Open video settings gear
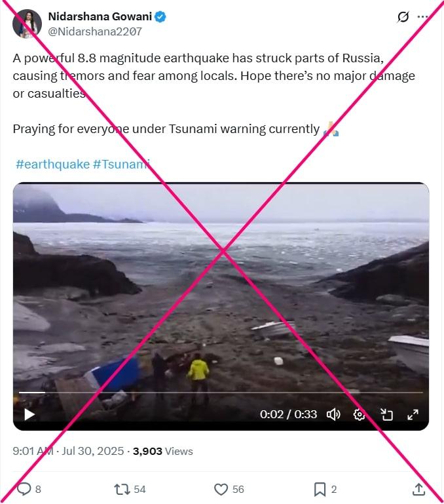 (359, 414)
